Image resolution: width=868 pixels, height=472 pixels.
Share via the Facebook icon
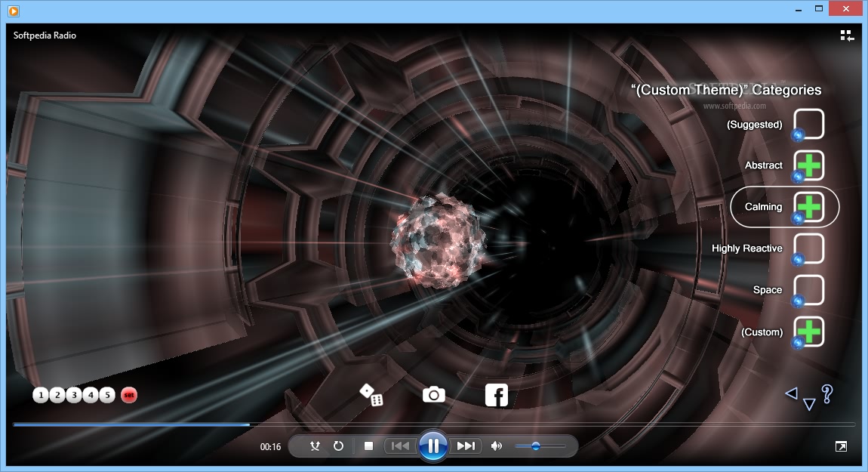click(x=497, y=395)
